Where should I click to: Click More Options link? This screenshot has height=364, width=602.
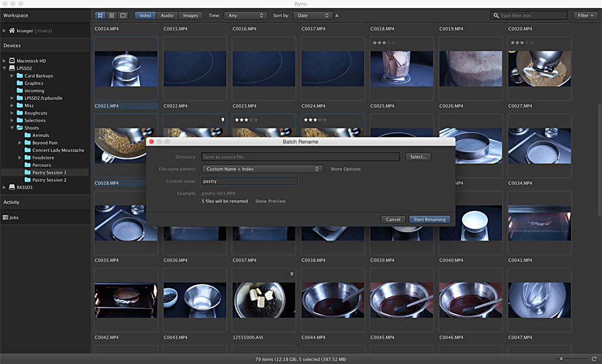(346, 169)
